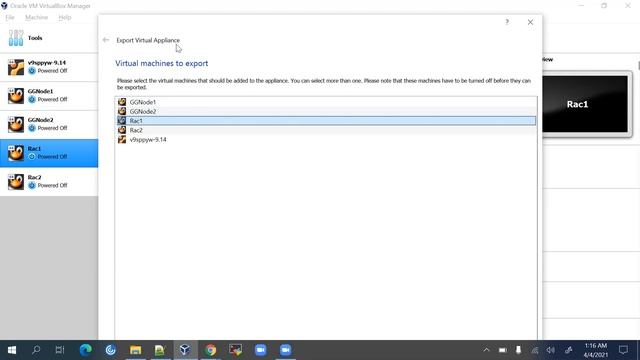Screen dimensions: 640x360
Task: Close the Export Virtual Appliance dialog
Action: click(530, 22)
